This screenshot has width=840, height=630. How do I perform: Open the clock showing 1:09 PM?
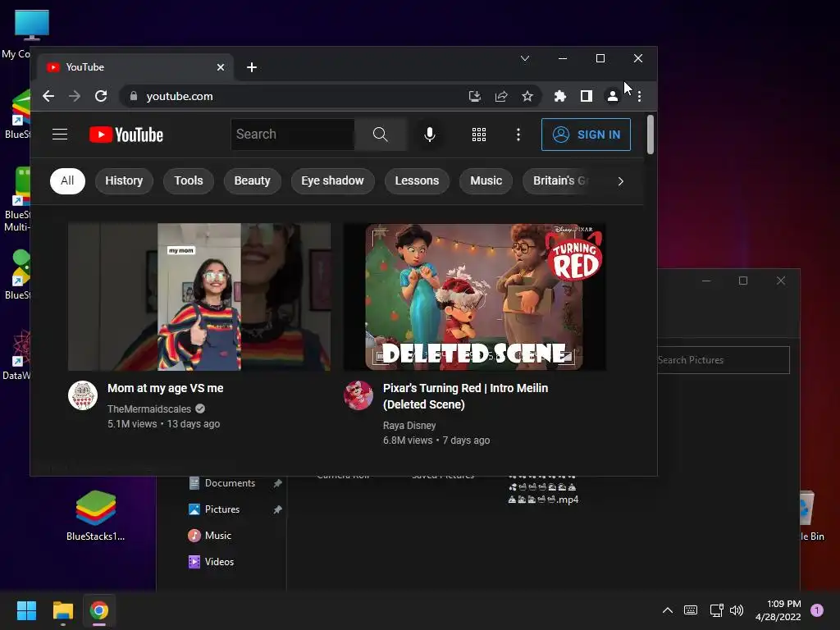[x=778, y=610]
